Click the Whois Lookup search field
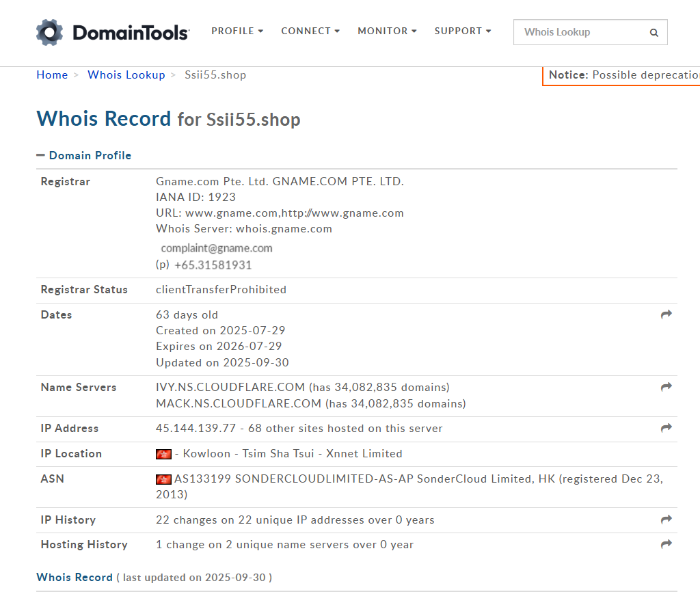Screen dimensions: 700x592 581,32
